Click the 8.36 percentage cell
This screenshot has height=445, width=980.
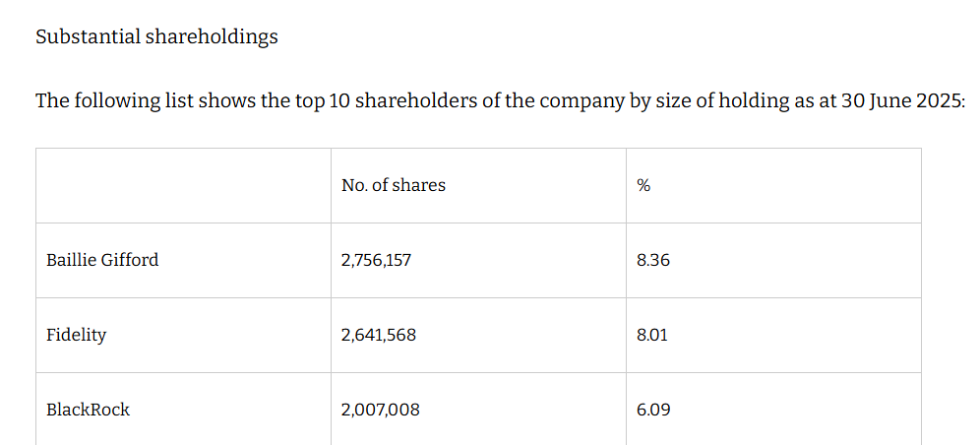653,260
